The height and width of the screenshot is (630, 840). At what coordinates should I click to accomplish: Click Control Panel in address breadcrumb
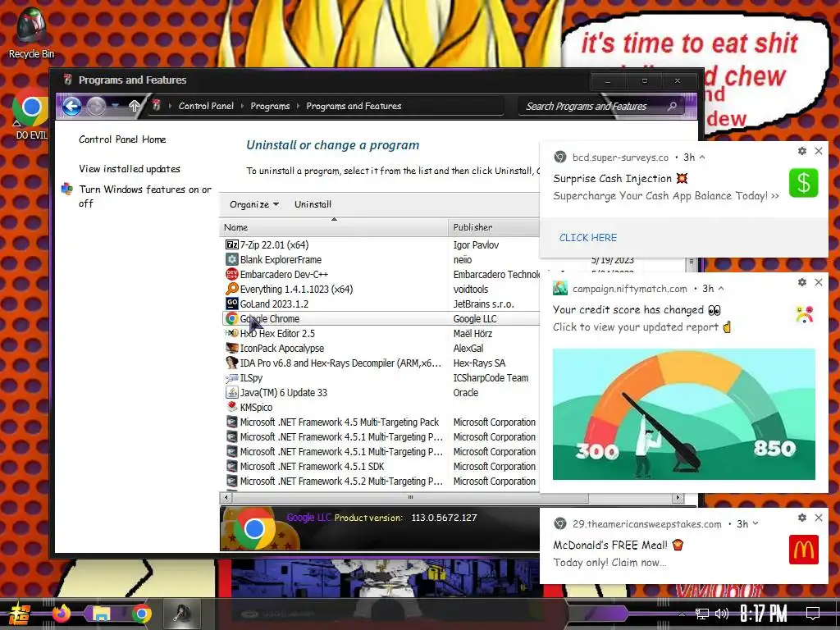(206, 106)
